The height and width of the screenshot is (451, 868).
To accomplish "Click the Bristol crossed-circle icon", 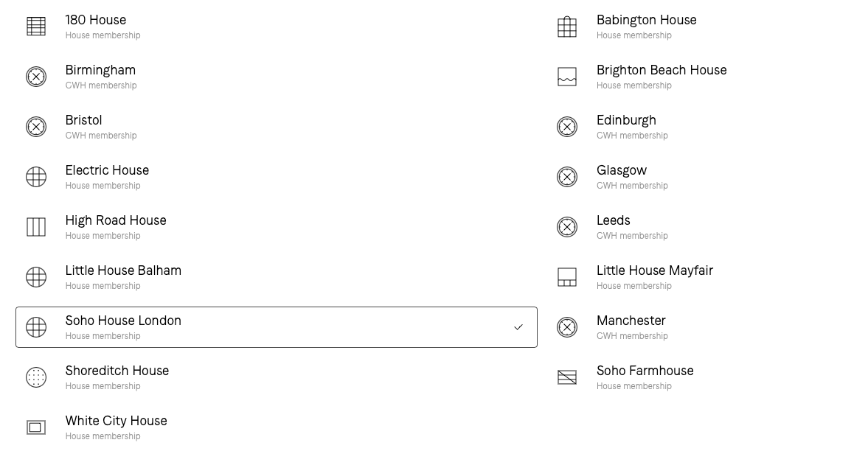I will click(36, 127).
